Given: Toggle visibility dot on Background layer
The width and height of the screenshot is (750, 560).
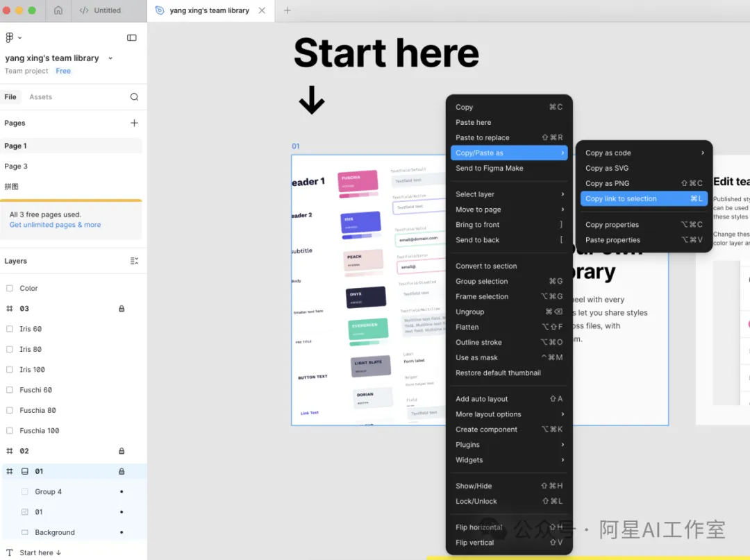Looking at the screenshot, I should click(122, 532).
